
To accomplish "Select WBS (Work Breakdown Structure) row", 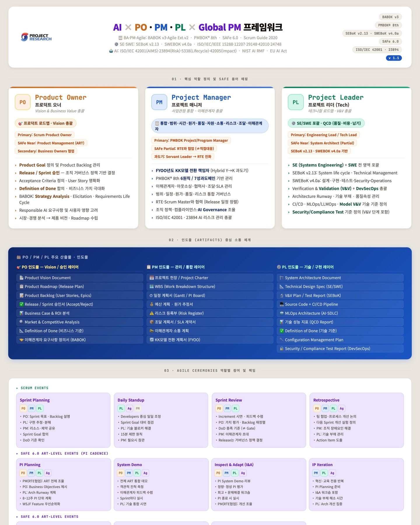I will pos(210,286).
